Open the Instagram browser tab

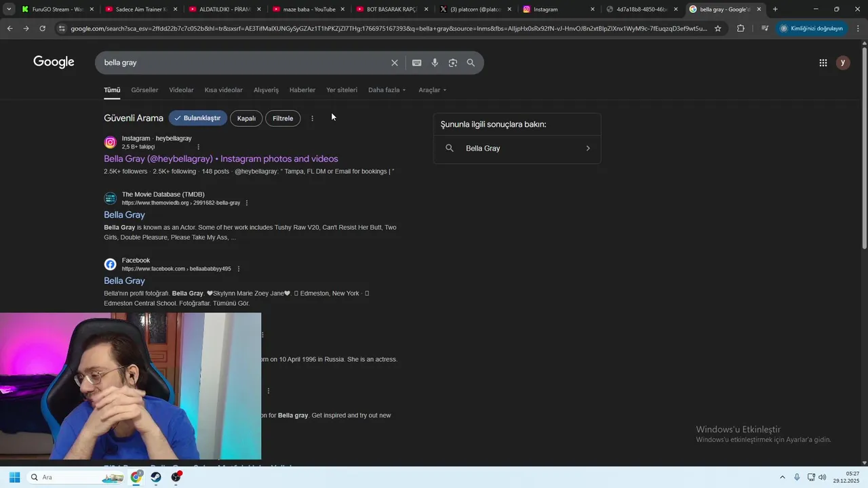(x=559, y=9)
